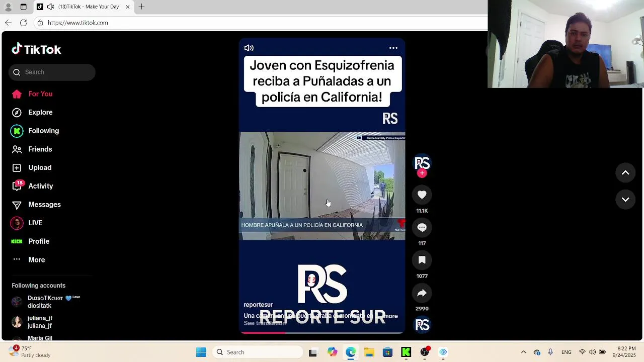644x362 pixels.
Task: Select the TikTok - Make Your Day tab
Action: point(85,7)
